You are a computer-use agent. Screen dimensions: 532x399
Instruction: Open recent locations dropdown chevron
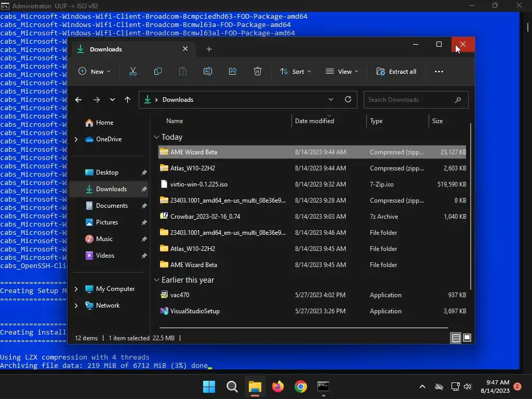coord(112,100)
